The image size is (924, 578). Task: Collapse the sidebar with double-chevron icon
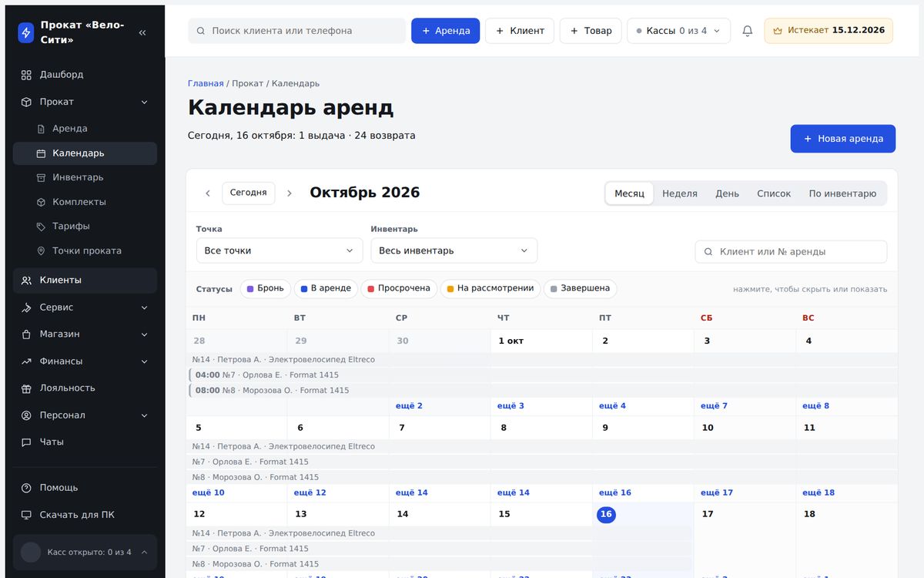[142, 32]
